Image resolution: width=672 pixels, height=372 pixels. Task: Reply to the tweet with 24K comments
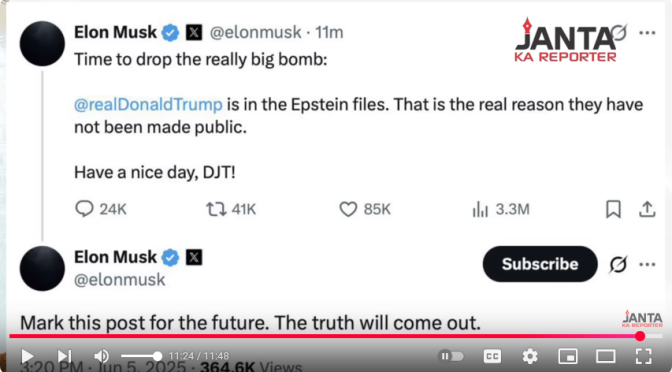(x=101, y=209)
